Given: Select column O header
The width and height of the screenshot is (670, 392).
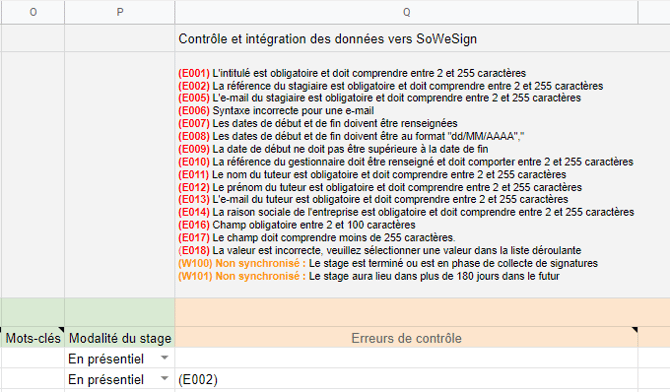Looking at the screenshot, I should 33,12.
